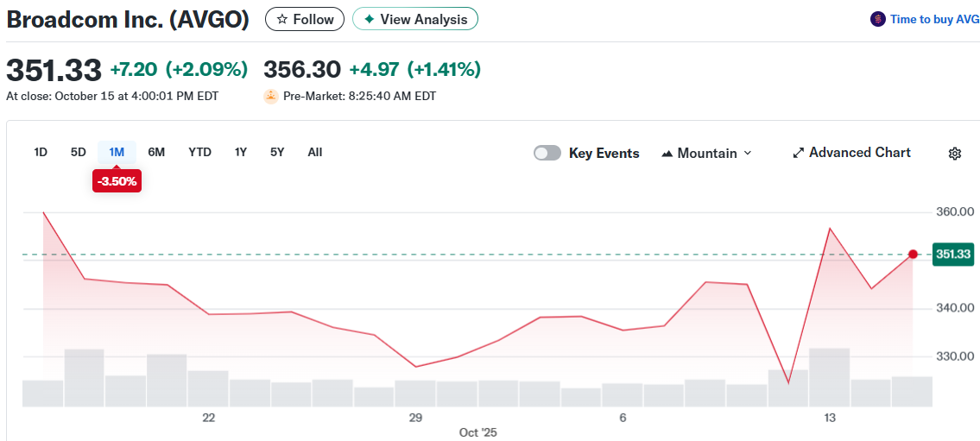Click the -3.50% change badge
The image size is (980, 441).
[x=117, y=181]
